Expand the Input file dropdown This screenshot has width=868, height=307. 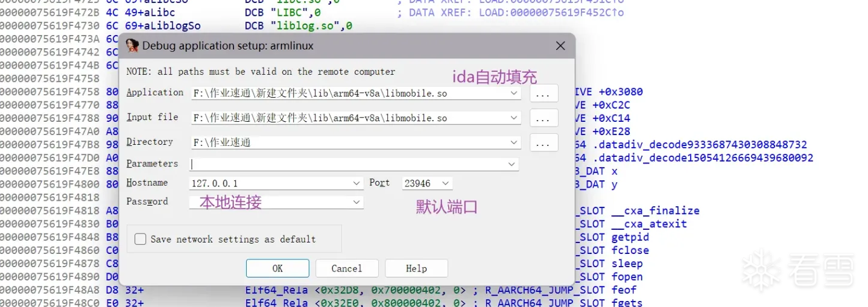coord(514,118)
